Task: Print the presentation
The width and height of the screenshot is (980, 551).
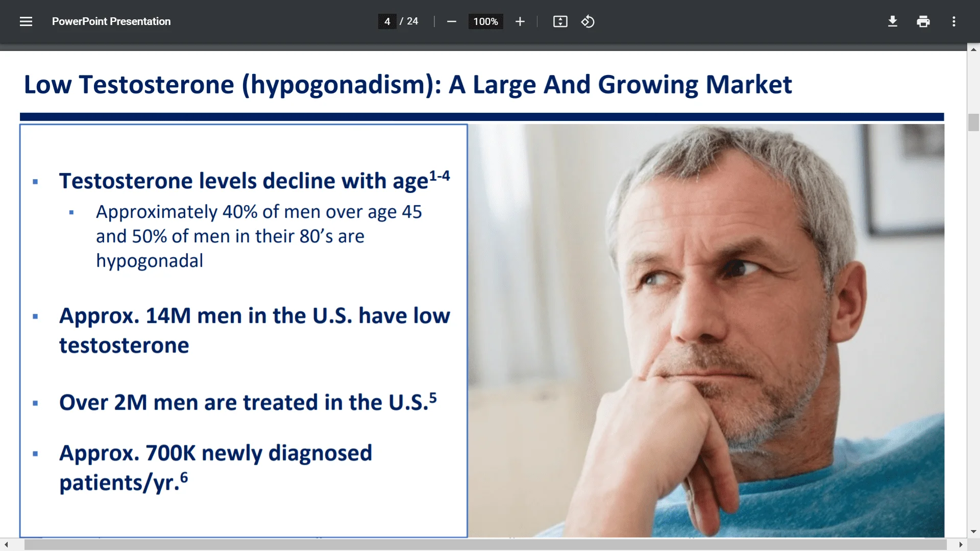Action: (923, 21)
